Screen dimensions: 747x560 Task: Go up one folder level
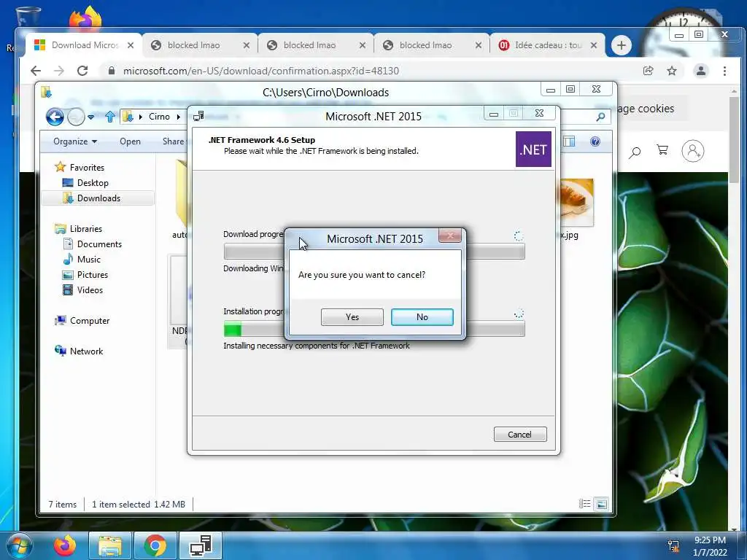coord(110,117)
